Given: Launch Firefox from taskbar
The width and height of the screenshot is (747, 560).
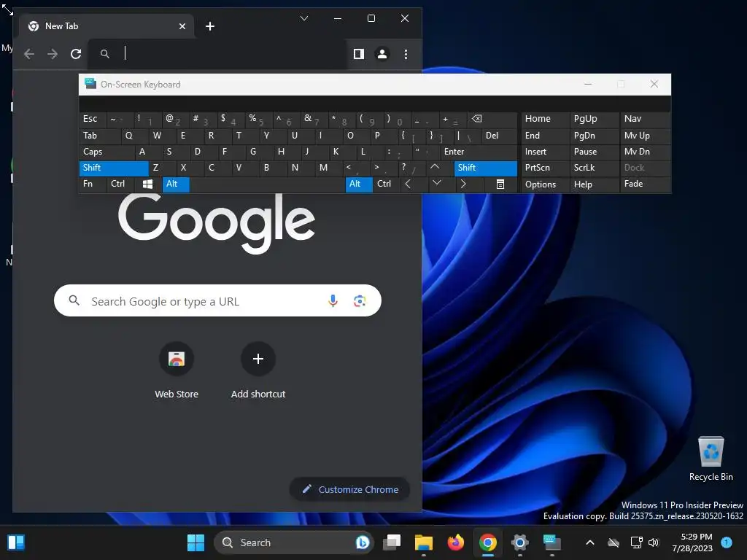Looking at the screenshot, I should 456,542.
